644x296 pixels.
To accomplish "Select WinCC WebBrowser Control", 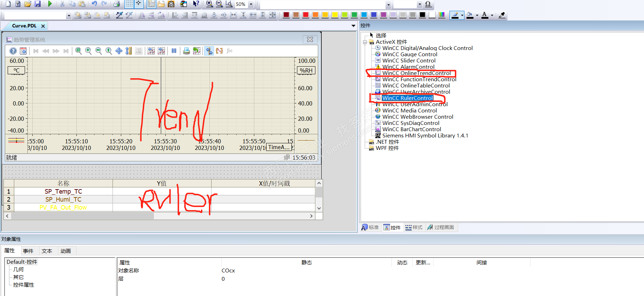I will tap(418, 117).
